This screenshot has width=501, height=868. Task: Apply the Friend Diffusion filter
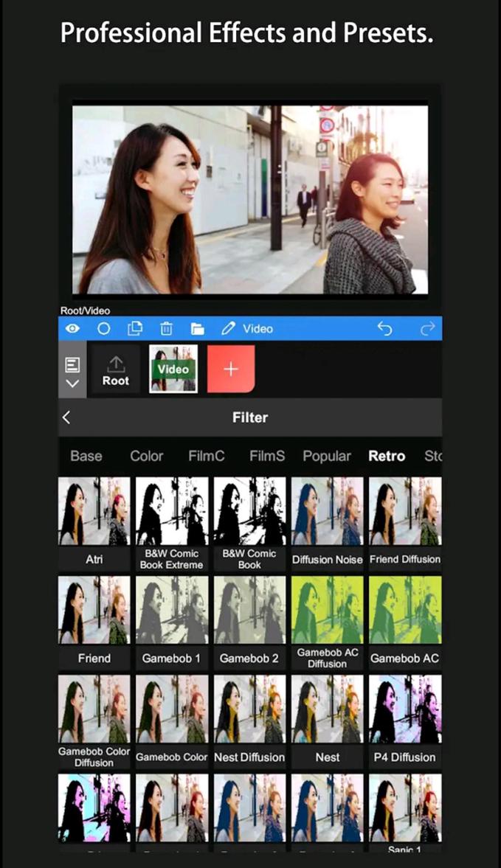click(x=405, y=524)
